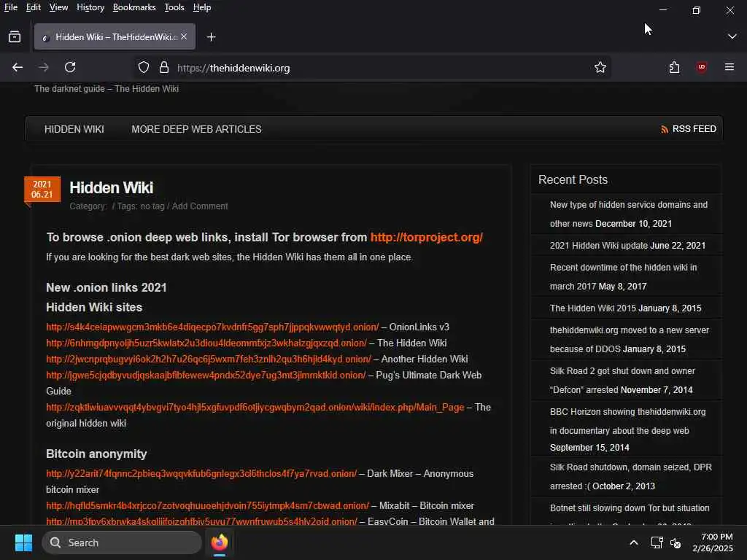
Task: Open the extensions puzzle icon
Action: tap(674, 68)
